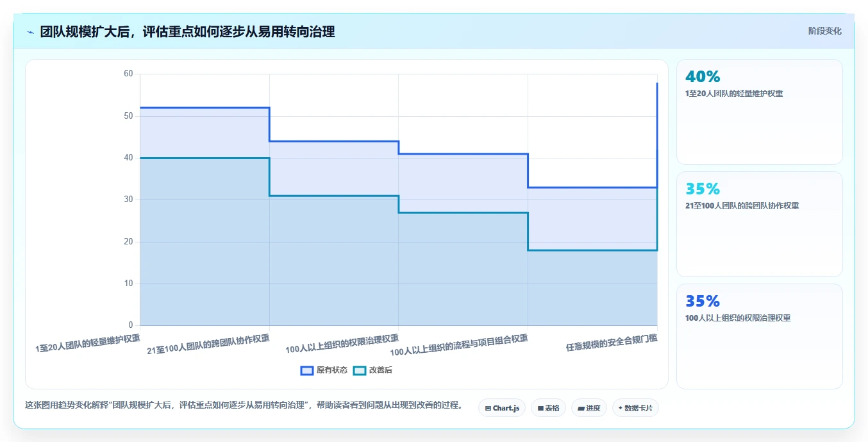Click the 100人以上组织的权限治理权重 card caption
The image size is (868, 442).
pyautogui.click(x=738, y=318)
